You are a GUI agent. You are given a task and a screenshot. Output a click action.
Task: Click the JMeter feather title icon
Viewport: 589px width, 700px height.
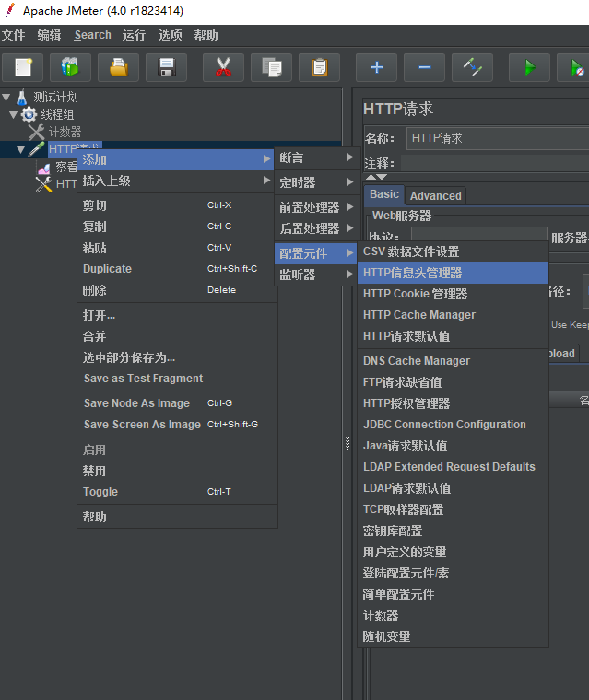[x=10, y=10]
